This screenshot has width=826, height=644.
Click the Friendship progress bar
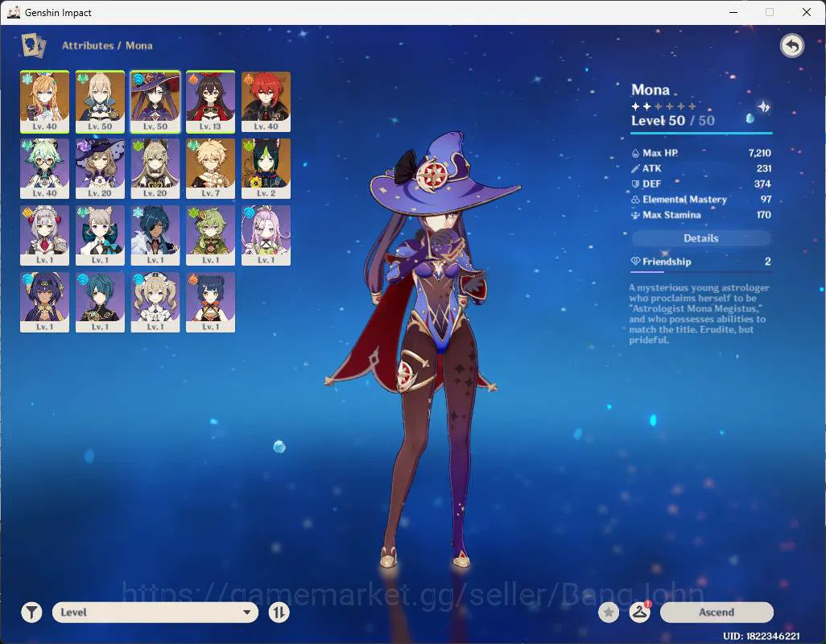pyautogui.click(x=701, y=272)
